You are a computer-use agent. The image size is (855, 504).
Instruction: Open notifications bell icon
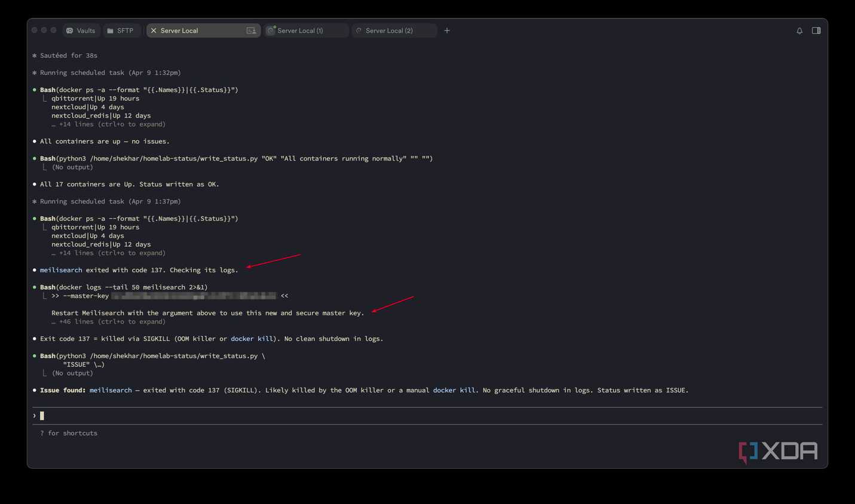[799, 30]
